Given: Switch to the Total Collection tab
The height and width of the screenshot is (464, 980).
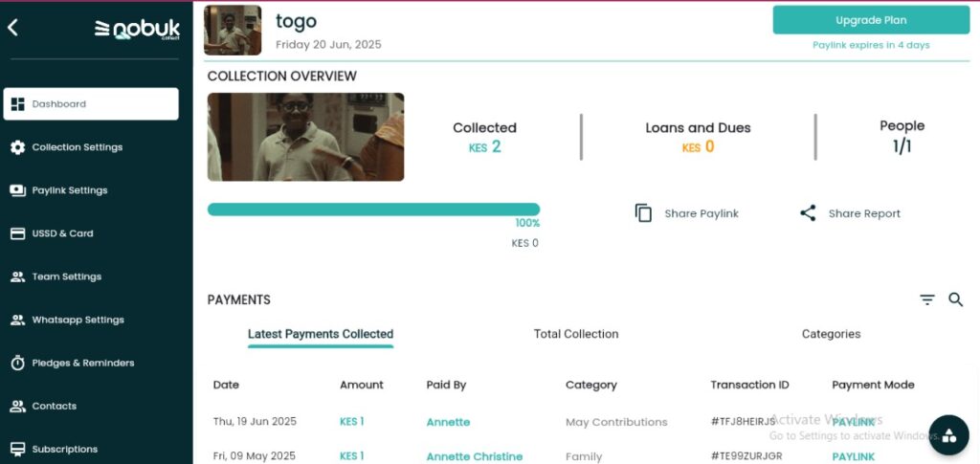Looking at the screenshot, I should tap(576, 334).
